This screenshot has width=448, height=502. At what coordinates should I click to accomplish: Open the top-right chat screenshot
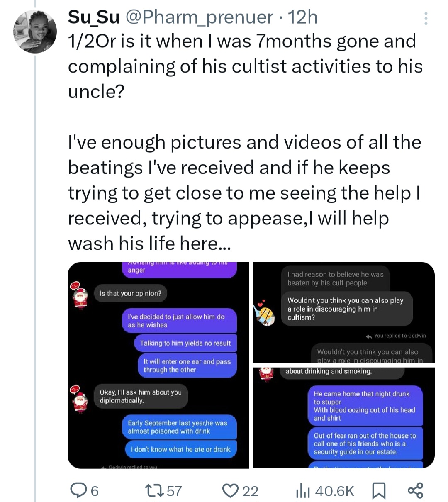(x=344, y=312)
